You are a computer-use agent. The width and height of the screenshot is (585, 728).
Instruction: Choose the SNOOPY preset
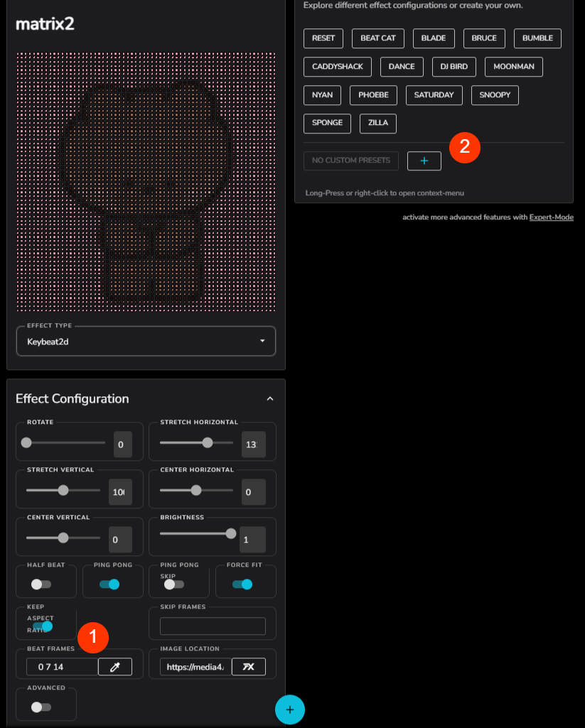click(x=495, y=95)
